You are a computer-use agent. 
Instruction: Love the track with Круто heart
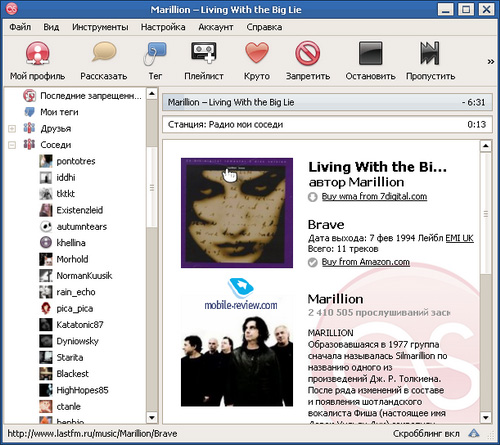tap(257, 53)
